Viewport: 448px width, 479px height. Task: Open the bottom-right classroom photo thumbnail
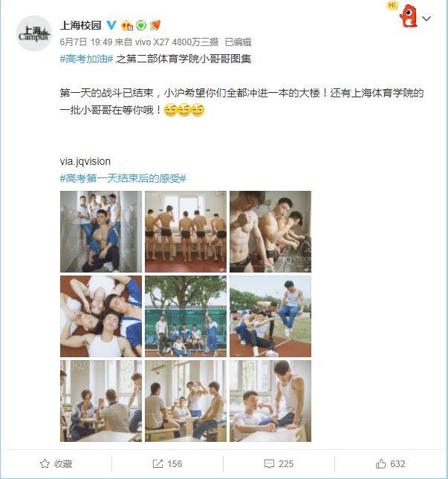pyautogui.click(x=270, y=401)
